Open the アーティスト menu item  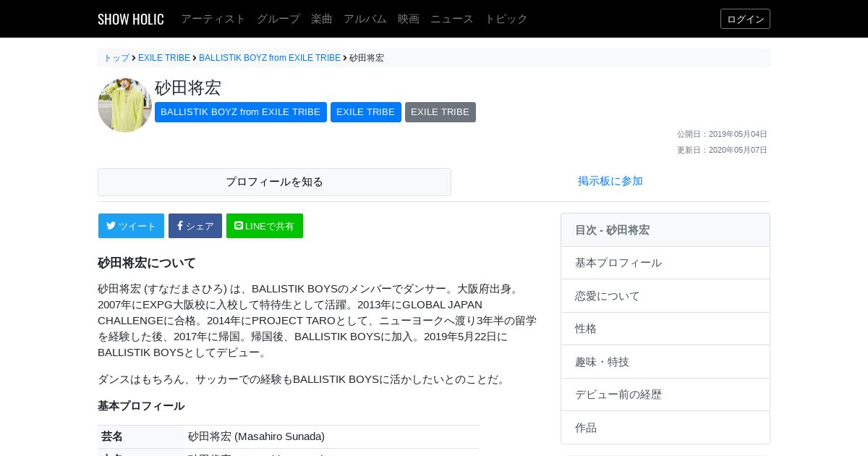213,19
